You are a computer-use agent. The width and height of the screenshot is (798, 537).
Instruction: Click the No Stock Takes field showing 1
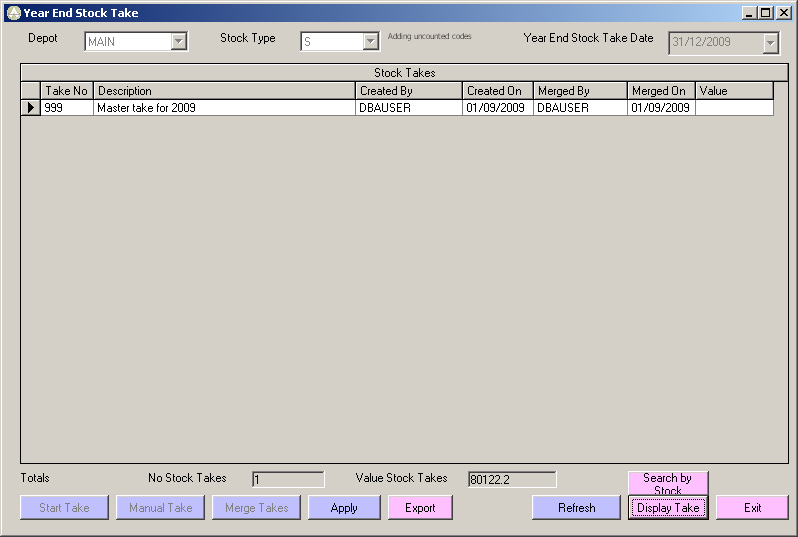(x=288, y=479)
